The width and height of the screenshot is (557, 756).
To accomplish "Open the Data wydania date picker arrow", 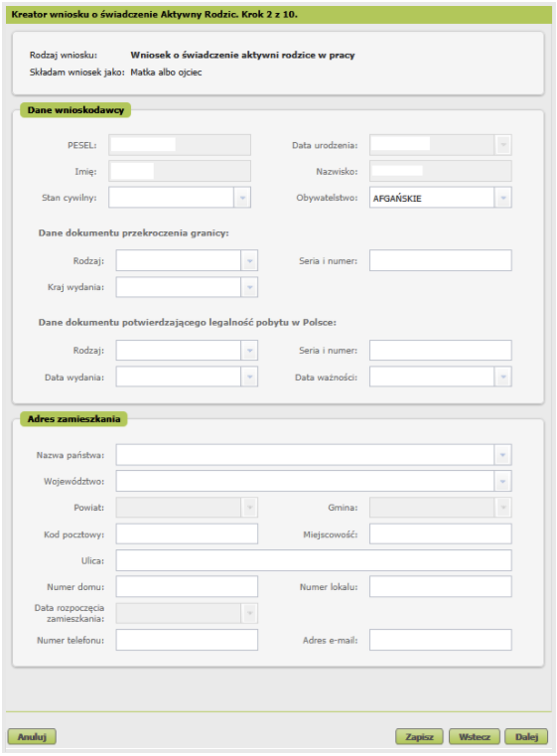I will click(249, 378).
